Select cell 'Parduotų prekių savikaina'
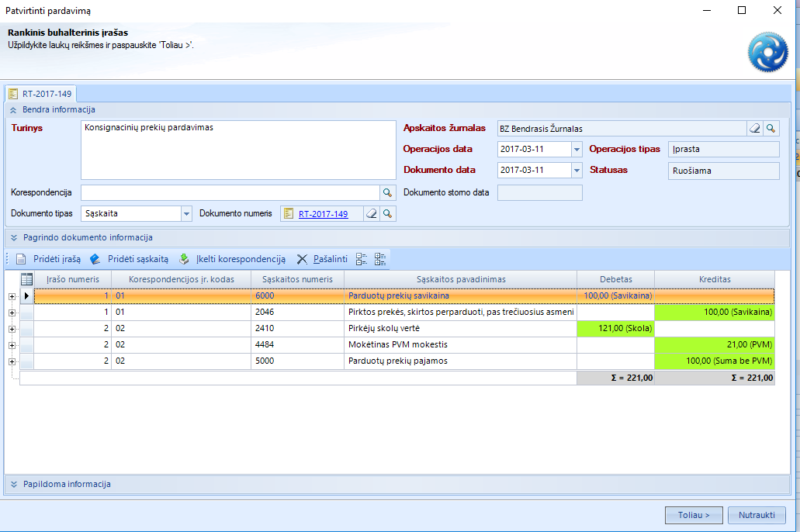 tap(461, 295)
